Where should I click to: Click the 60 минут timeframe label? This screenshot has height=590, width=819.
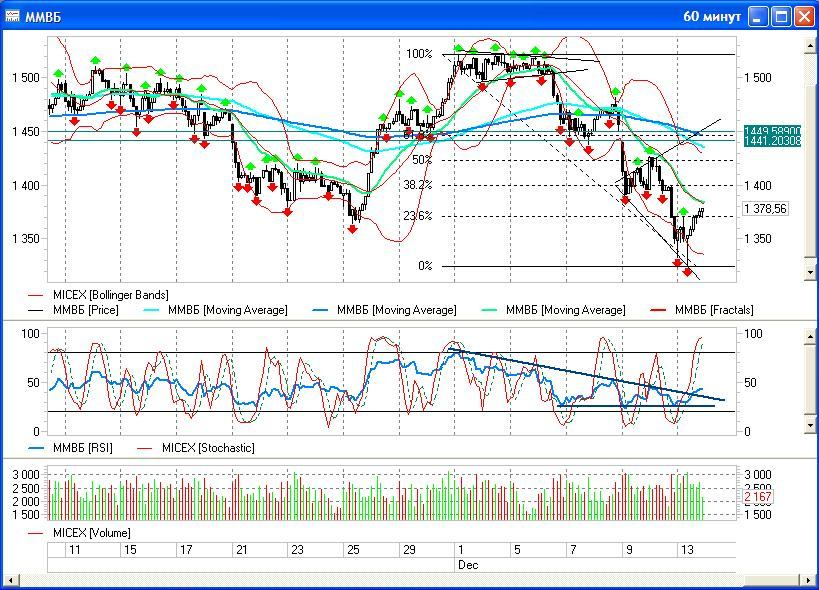pos(712,17)
